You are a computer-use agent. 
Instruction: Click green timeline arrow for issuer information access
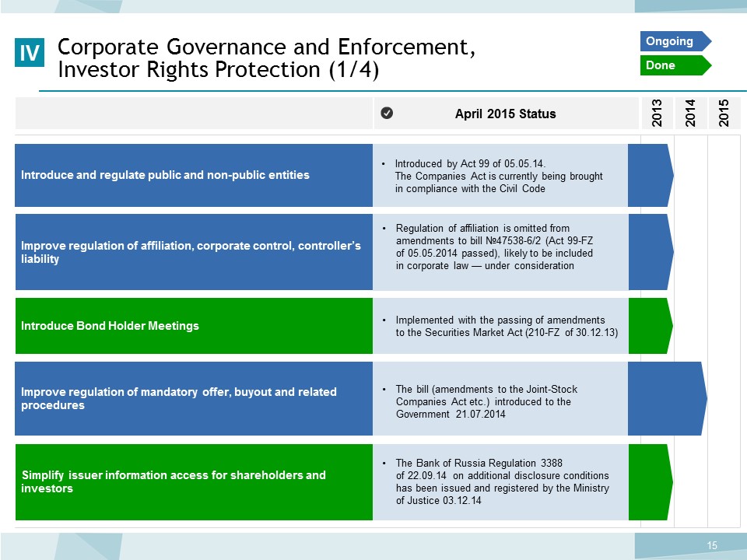(x=651, y=482)
